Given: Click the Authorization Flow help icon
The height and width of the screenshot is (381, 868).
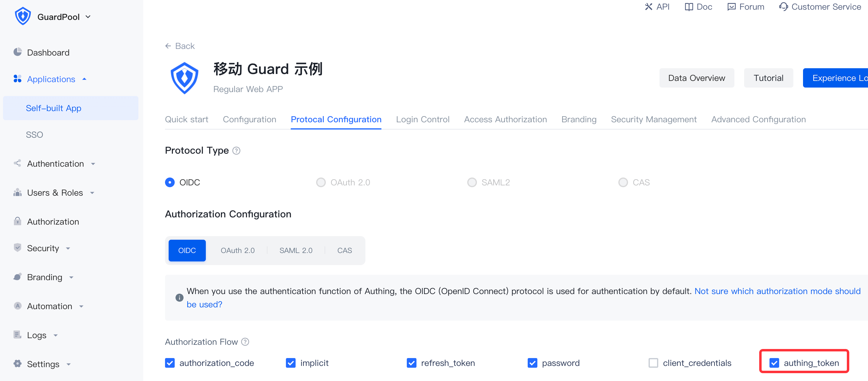Looking at the screenshot, I should click(245, 342).
